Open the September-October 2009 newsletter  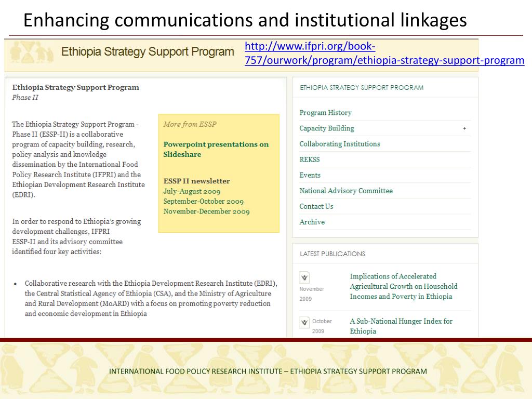[203, 202]
